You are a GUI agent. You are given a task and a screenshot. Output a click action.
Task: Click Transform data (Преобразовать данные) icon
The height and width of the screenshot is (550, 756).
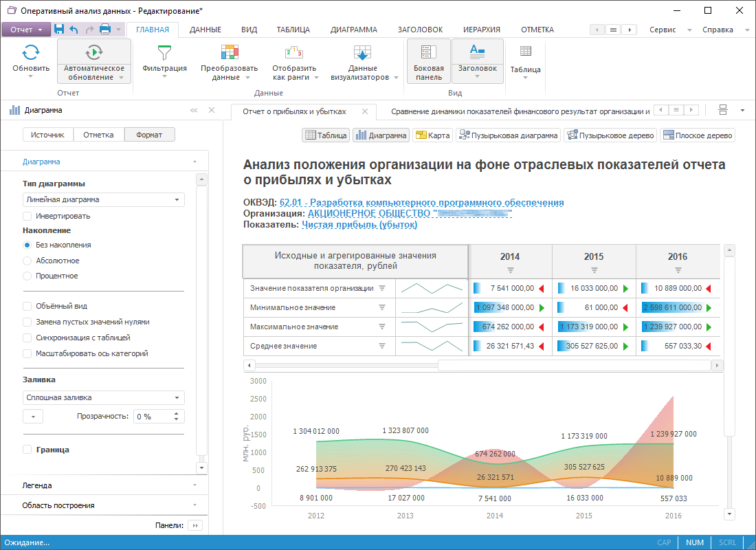coord(229,54)
